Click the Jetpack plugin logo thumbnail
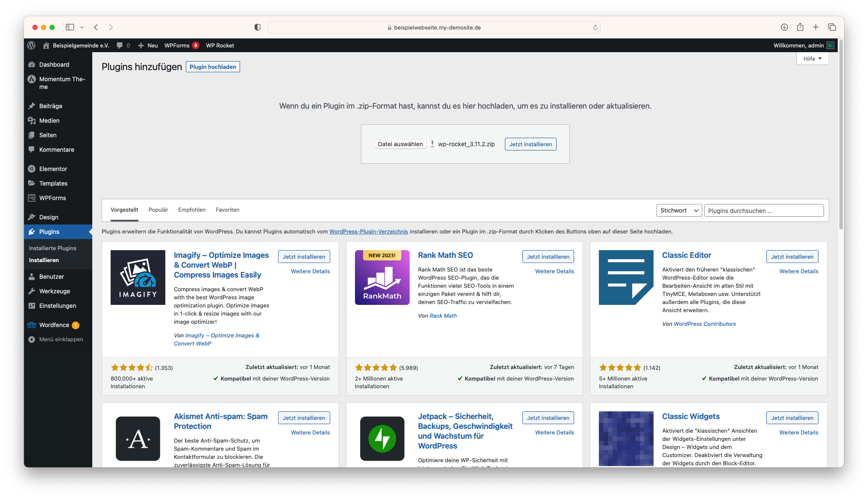The image size is (868, 499). coord(382,439)
